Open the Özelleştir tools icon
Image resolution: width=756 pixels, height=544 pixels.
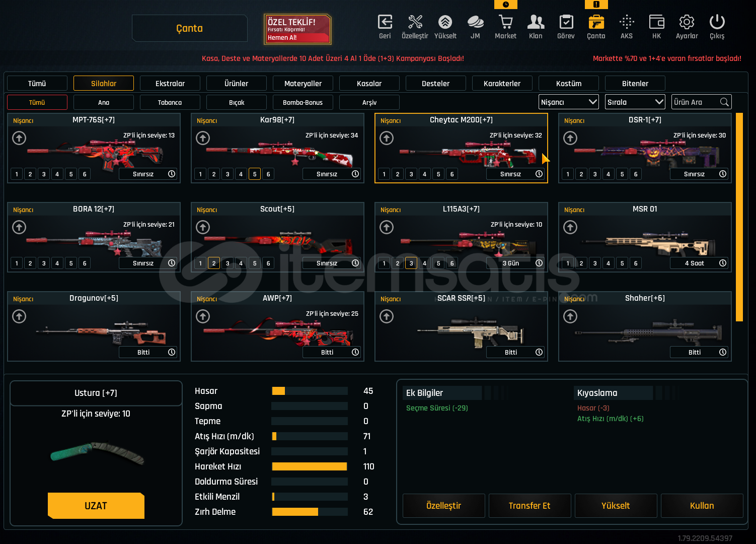(x=415, y=22)
